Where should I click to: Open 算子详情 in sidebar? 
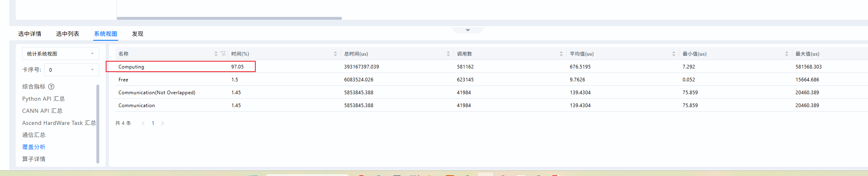[x=33, y=159]
